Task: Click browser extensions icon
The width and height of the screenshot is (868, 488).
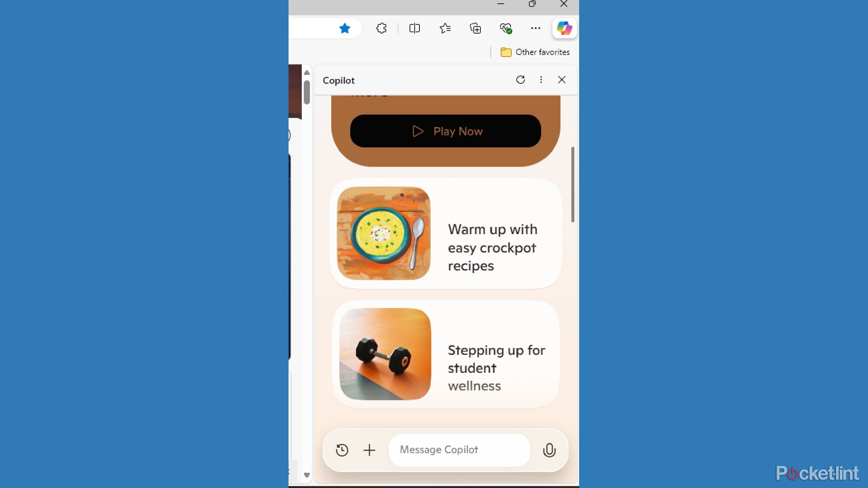Action: (x=381, y=28)
